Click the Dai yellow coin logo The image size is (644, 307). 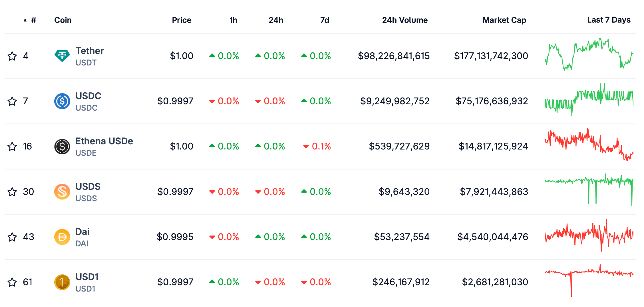[x=62, y=237]
